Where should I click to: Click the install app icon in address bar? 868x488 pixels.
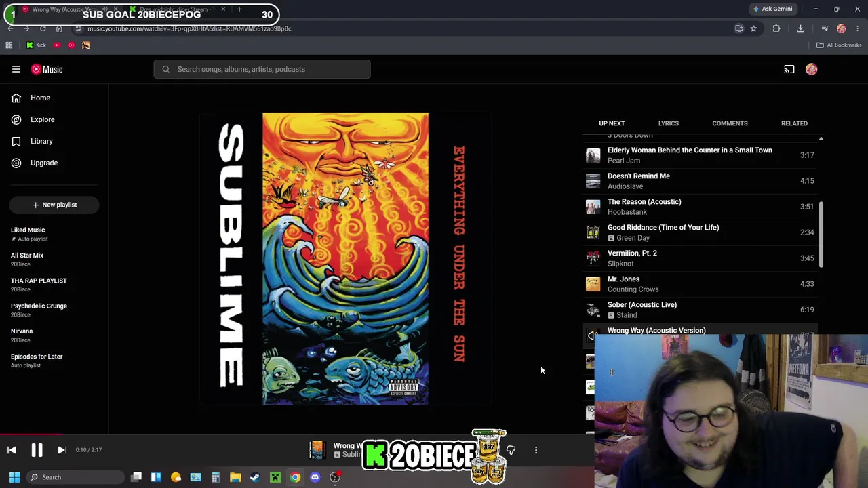click(x=739, y=28)
